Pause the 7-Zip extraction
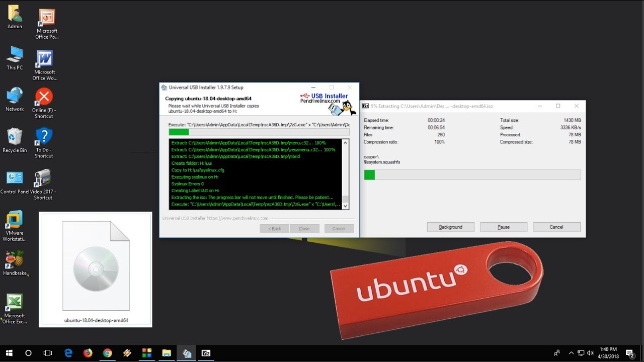Viewport: 644px width, 362px height. (504, 227)
